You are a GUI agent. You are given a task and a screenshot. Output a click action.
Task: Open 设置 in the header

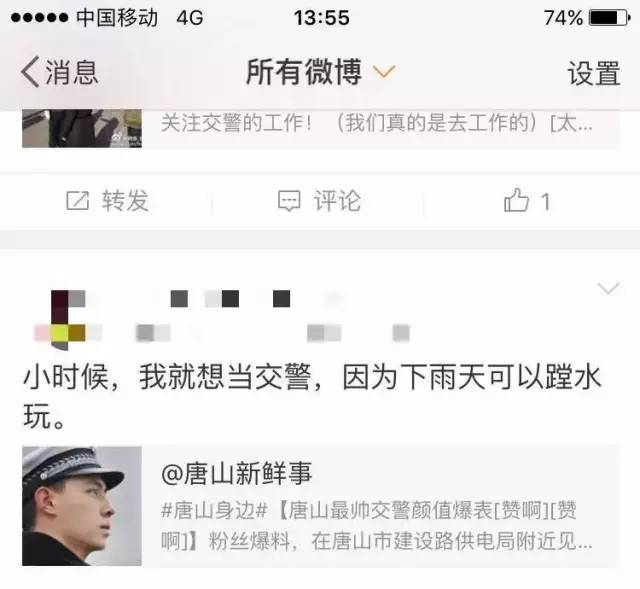tap(594, 73)
